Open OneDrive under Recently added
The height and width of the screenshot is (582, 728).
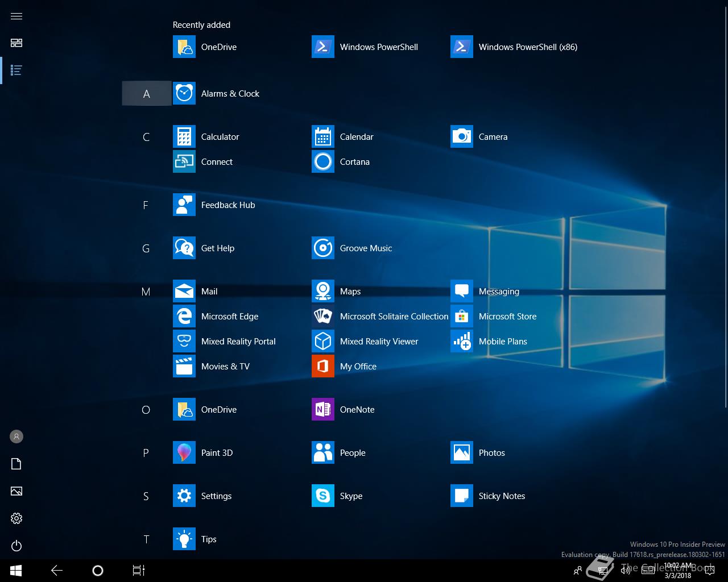coord(205,47)
